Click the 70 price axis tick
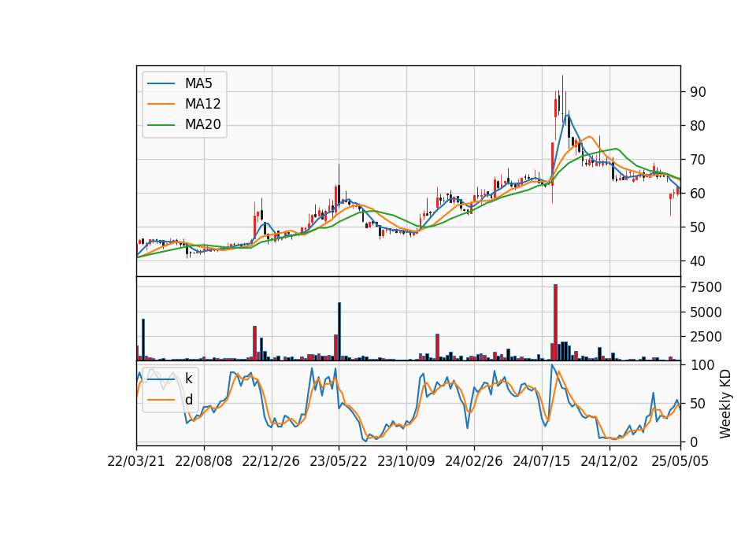756x543 pixels. coord(699,160)
